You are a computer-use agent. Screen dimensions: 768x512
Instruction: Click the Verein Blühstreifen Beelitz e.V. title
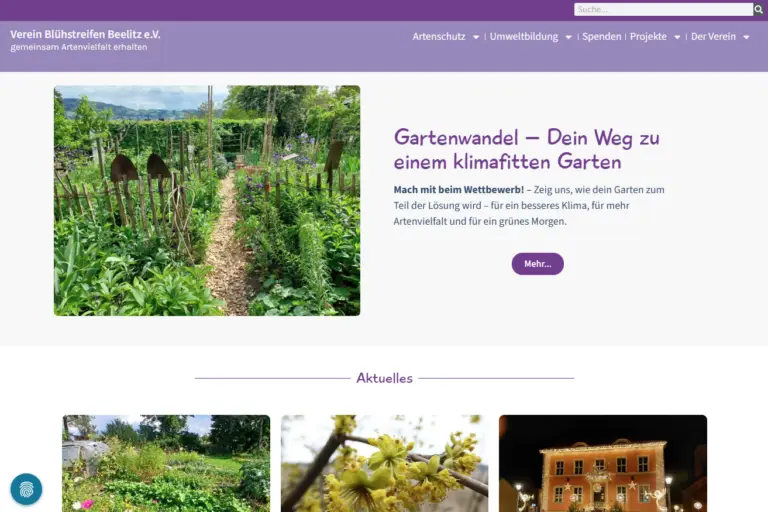tap(85, 34)
